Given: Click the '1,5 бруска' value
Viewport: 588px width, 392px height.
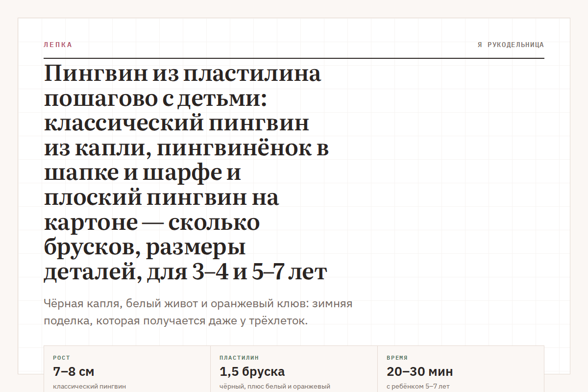Looking at the screenshot, I should 252,371.
